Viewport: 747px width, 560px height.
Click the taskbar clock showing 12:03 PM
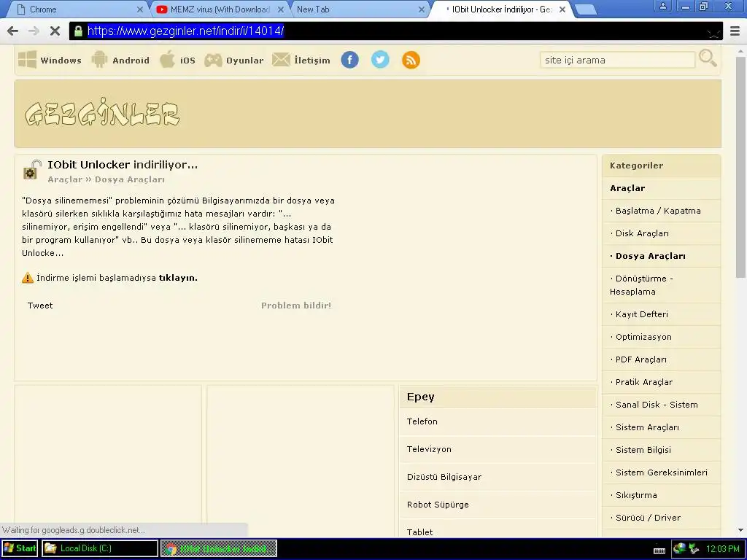click(722, 548)
